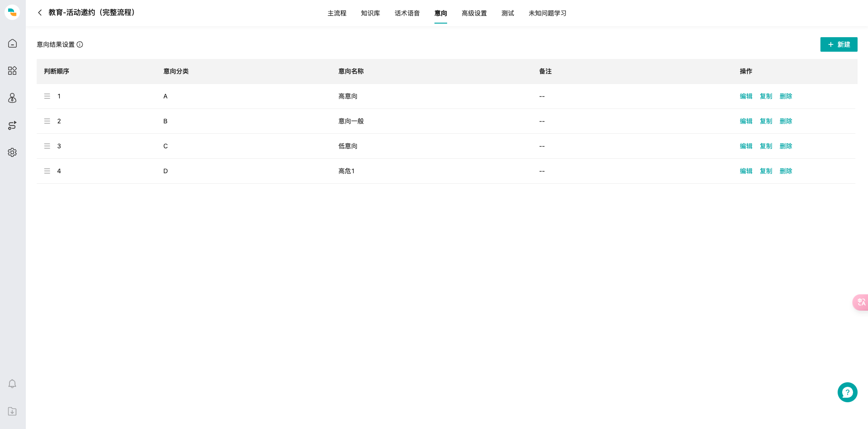This screenshot has height=429, width=868.
Task: Open the help question mark button
Action: [x=847, y=392]
